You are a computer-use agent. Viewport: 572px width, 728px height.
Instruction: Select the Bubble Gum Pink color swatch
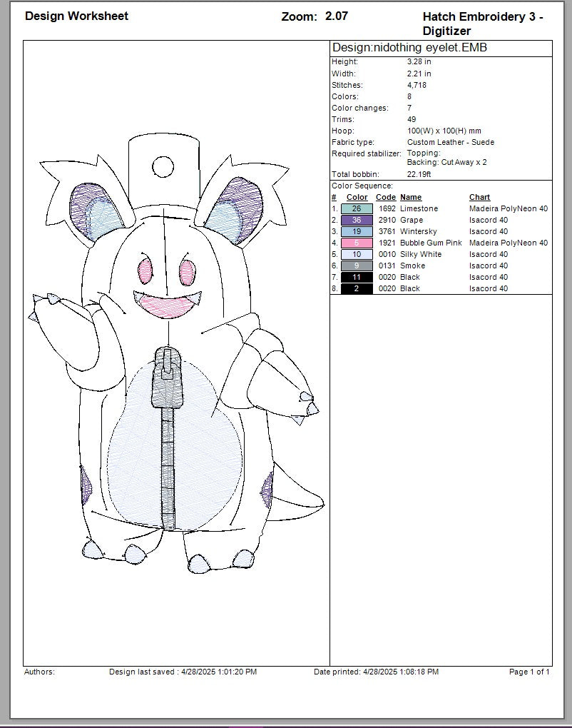tap(357, 243)
